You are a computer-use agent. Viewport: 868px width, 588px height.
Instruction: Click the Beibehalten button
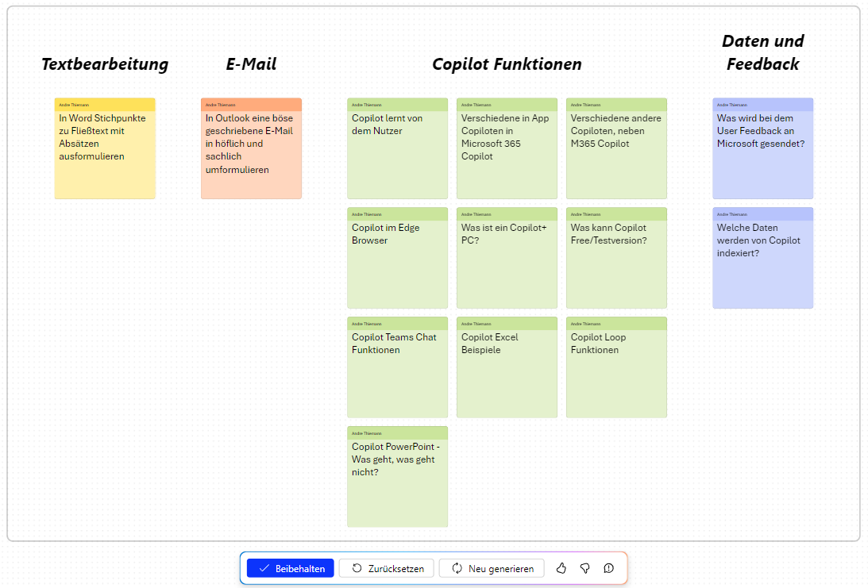tap(291, 568)
